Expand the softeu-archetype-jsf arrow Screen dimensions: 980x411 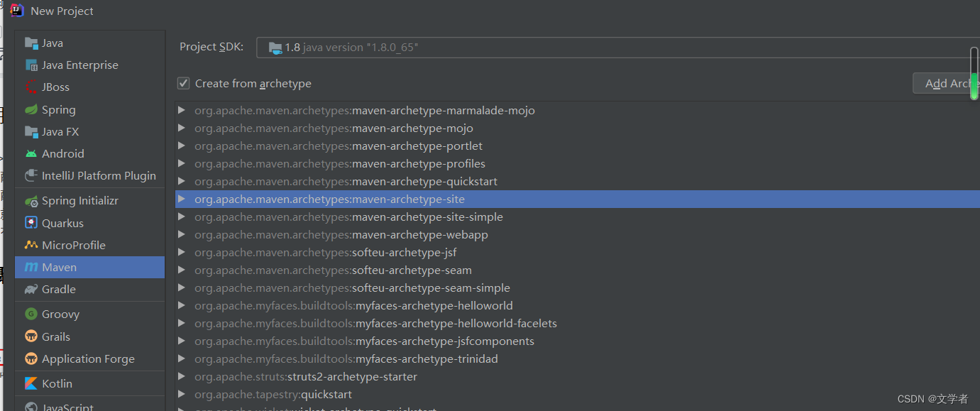(x=182, y=252)
